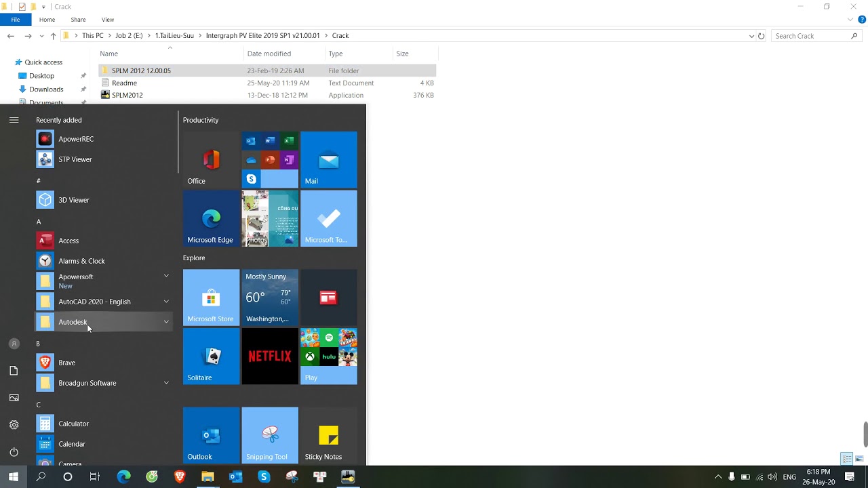Open Pictures from the Start sidebar

click(x=14, y=398)
